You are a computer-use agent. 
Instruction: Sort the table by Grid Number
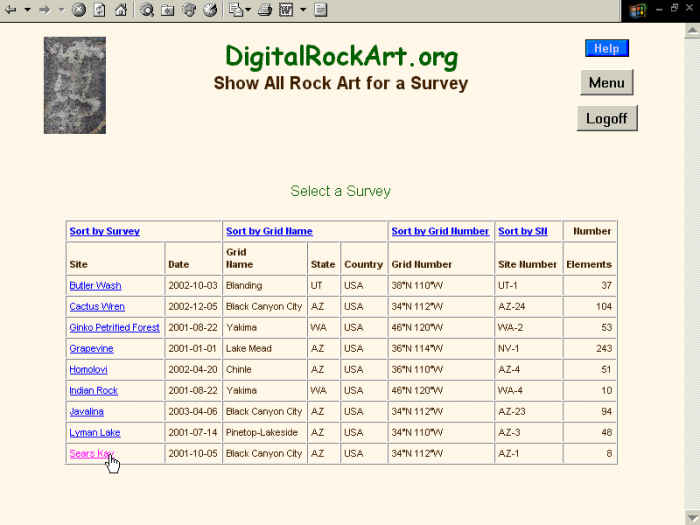440,231
